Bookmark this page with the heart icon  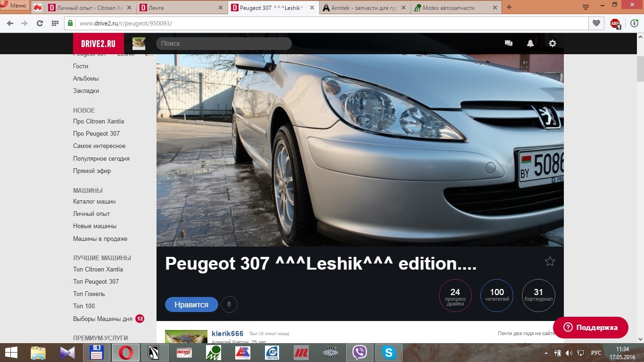(x=596, y=23)
